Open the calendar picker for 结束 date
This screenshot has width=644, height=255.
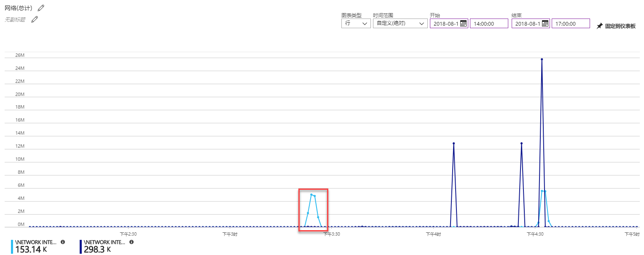coord(545,24)
